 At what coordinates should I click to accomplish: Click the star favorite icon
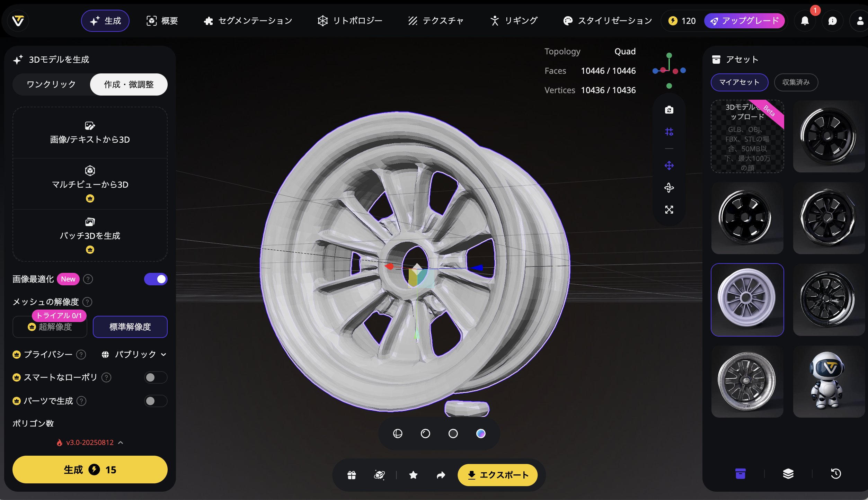[x=413, y=475]
